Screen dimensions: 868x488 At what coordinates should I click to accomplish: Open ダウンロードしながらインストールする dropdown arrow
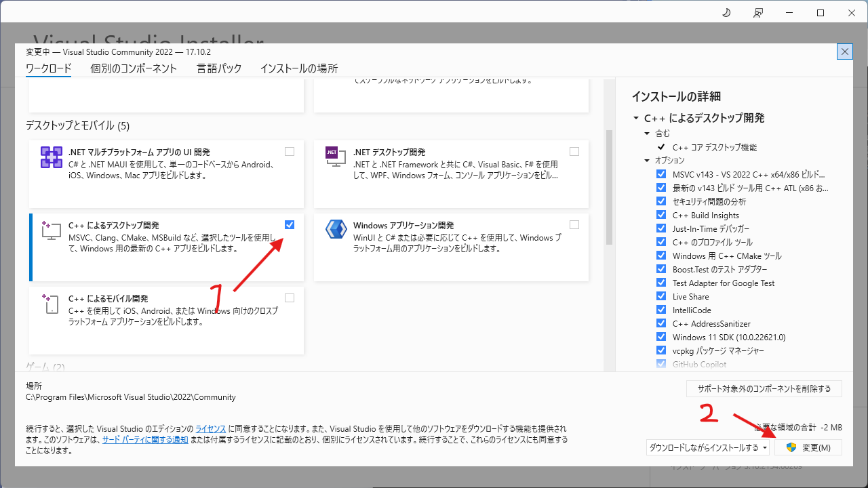(765, 448)
